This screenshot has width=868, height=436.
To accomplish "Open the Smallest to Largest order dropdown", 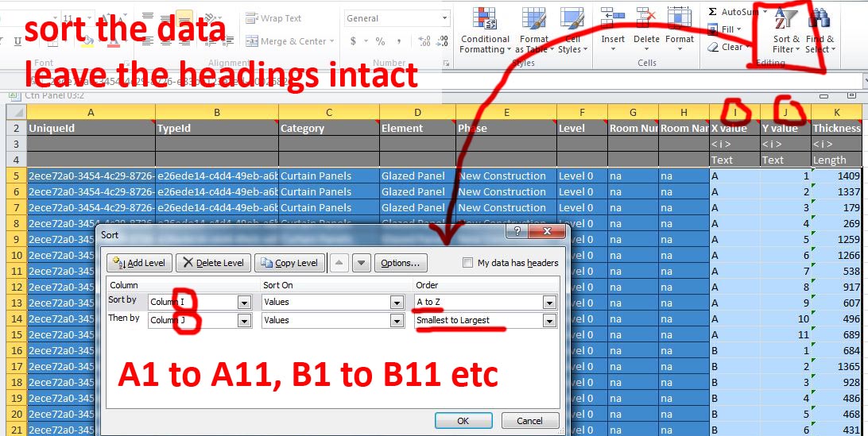I will tap(549, 320).
